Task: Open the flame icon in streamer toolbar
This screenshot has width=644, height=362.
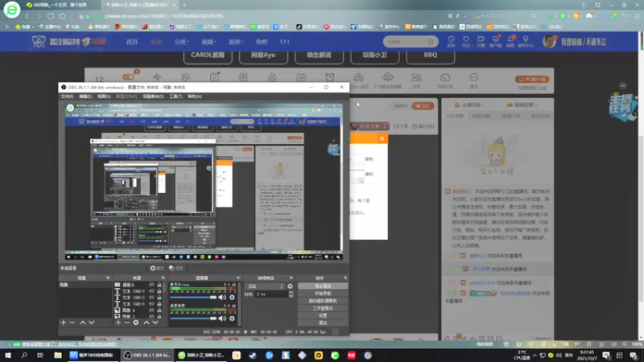Action: tap(272, 77)
